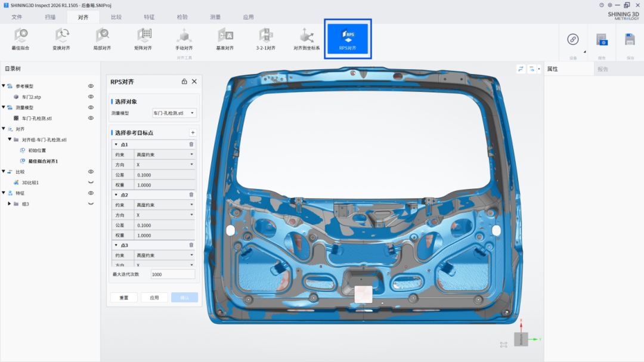Switch to the 应用 ribbon tab
This screenshot has height=362, width=644.
click(248, 17)
